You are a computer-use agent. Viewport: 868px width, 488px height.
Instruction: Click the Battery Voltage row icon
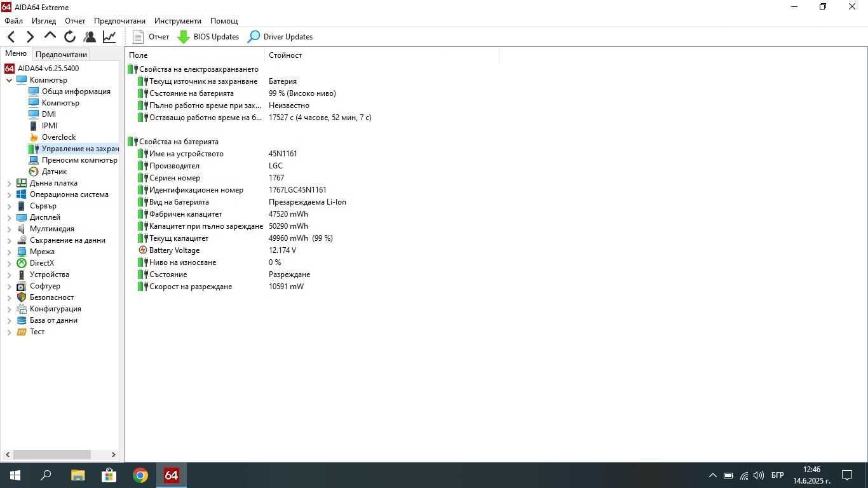pos(142,250)
